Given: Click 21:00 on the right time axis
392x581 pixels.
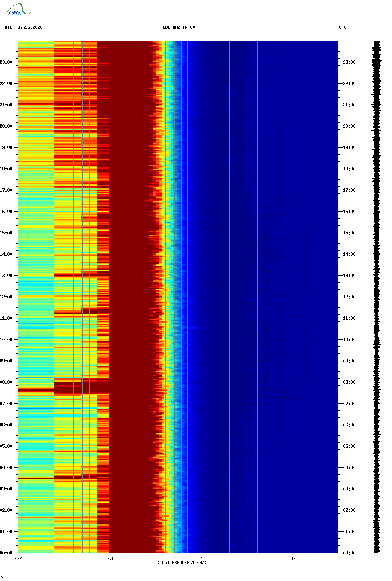Looking at the screenshot, I should coord(349,105).
